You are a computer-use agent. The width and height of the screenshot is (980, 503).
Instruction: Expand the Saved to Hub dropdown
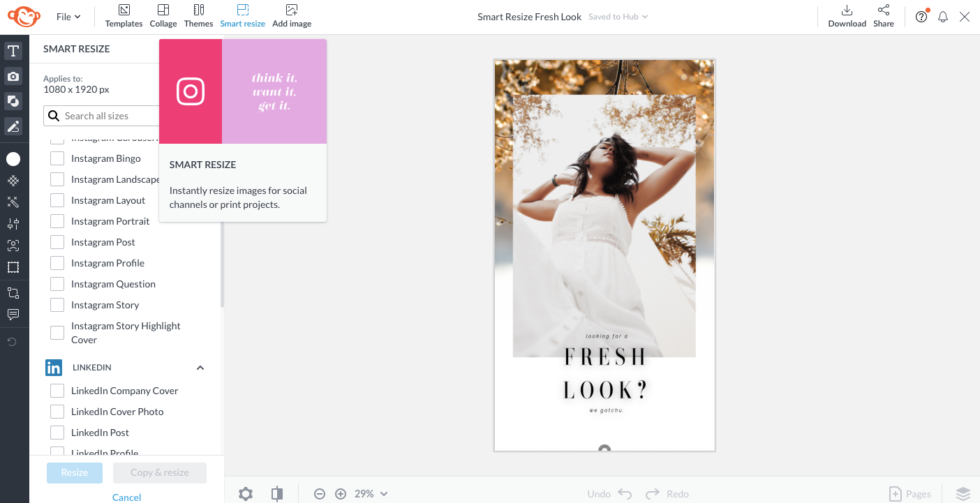(618, 17)
